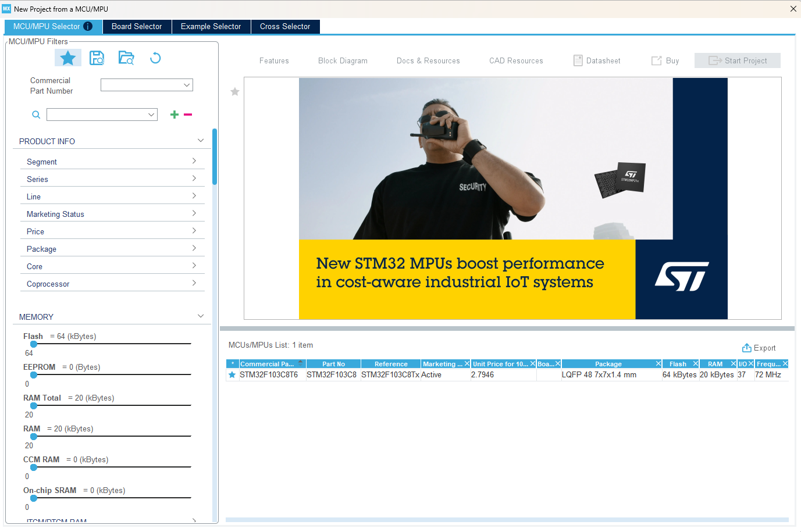Viewport: 801px width, 532px height.
Task: Sort by Reference column header
Action: point(391,364)
